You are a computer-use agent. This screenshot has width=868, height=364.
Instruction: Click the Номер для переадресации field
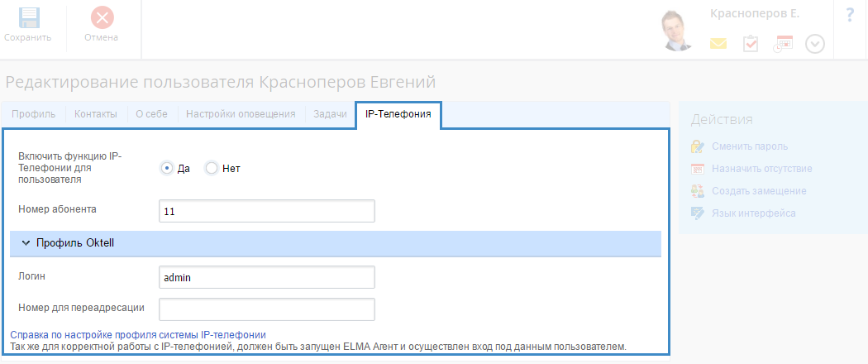267,309
